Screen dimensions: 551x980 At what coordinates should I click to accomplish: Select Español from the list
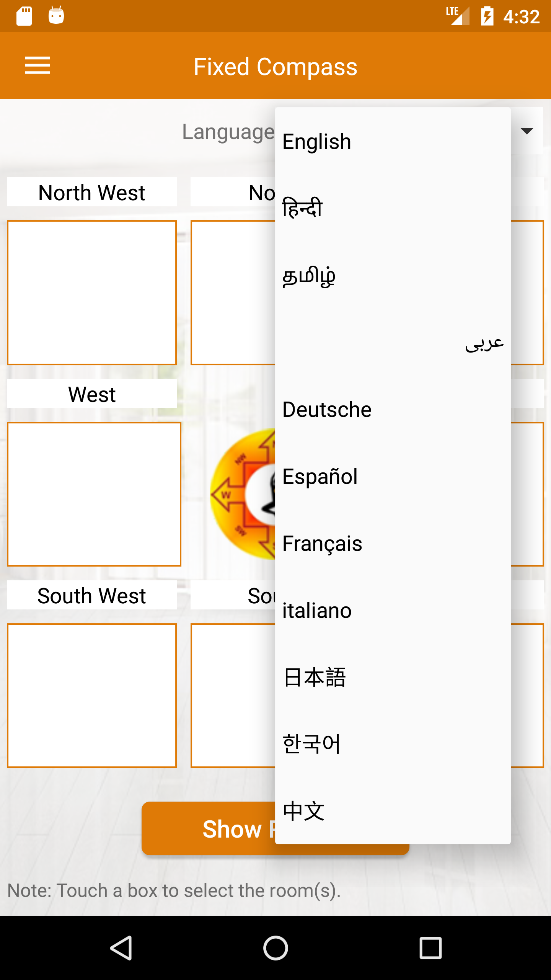tap(393, 477)
